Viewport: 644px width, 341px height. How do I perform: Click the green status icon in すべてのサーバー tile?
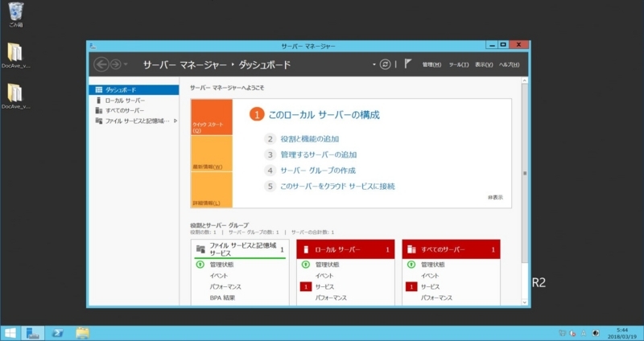pyautogui.click(x=411, y=265)
